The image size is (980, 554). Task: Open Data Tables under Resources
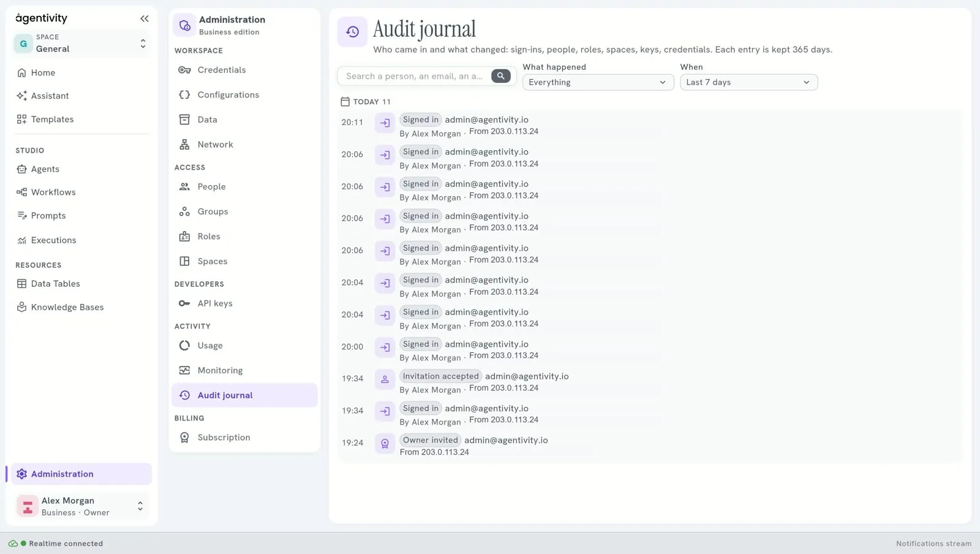click(81, 284)
